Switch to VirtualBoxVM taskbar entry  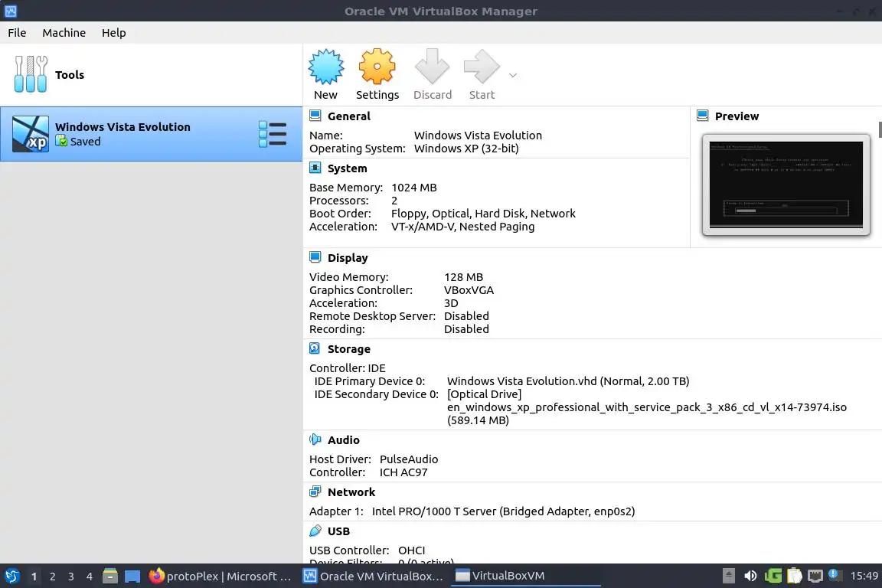click(526, 576)
